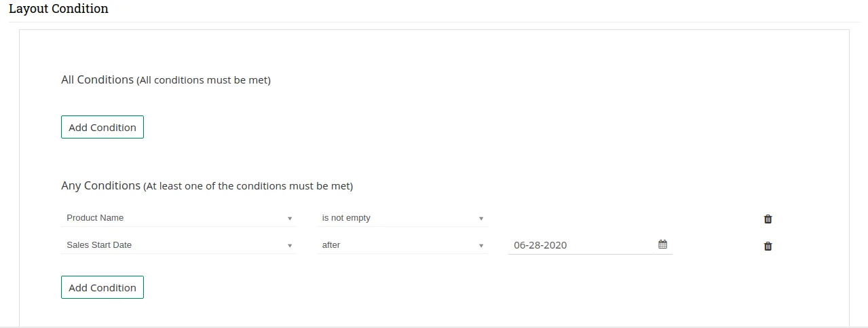The height and width of the screenshot is (328, 868).
Task: Open the Product Name field selector
Action: [176, 218]
